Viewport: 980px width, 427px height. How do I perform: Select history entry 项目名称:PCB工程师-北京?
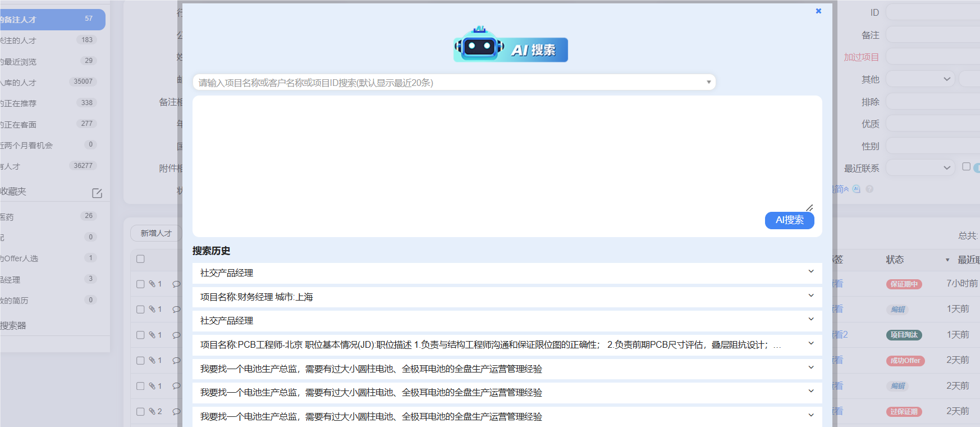click(x=507, y=344)
